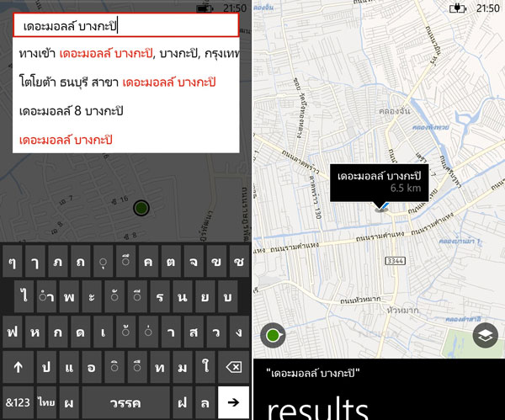Tap the ก key

[58, 332]
